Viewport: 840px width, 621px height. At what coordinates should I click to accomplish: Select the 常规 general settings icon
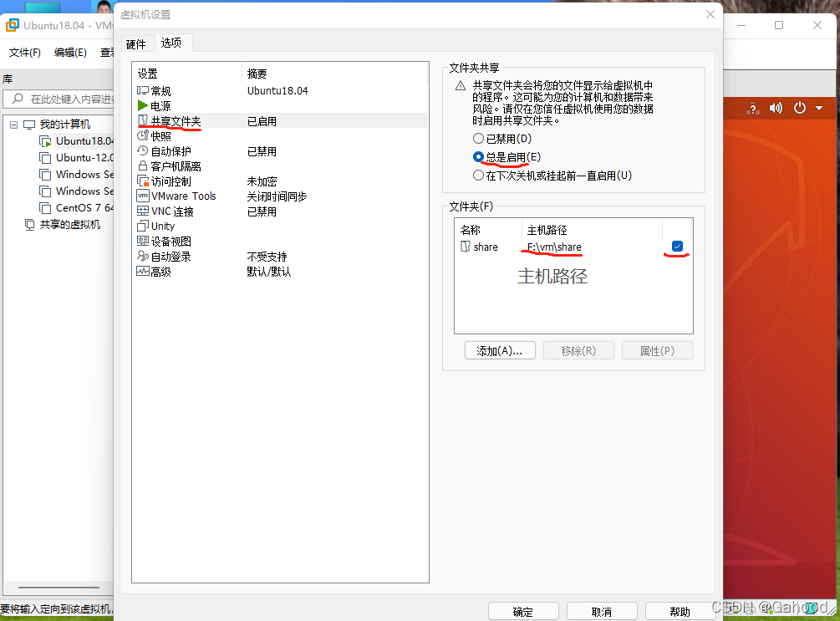point(142,90)
